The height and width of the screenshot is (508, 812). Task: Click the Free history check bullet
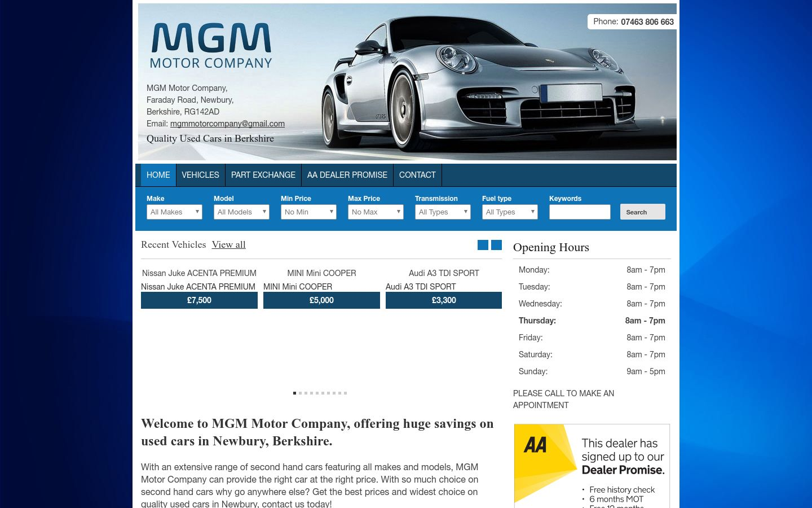click(622, 490)
